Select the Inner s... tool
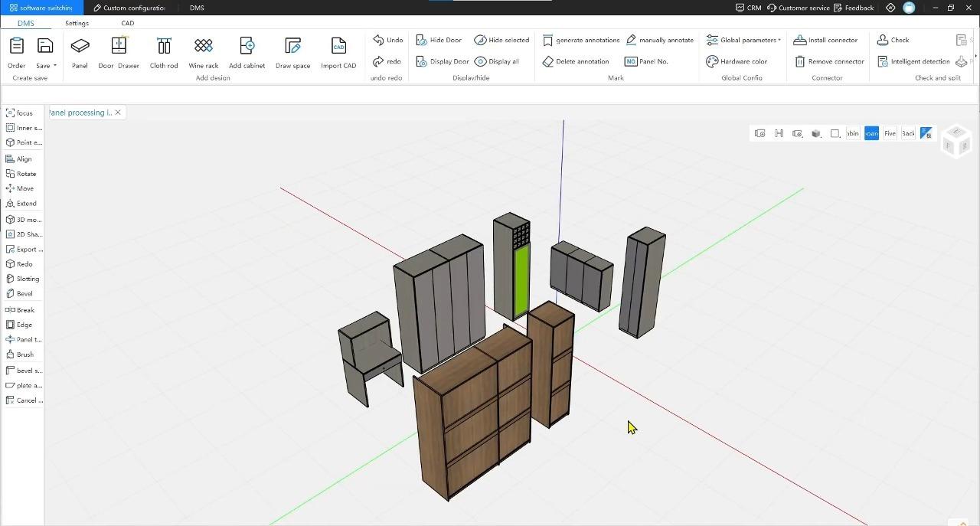Image resolution: width=980 pixels, height=526 pixels. 24,128
